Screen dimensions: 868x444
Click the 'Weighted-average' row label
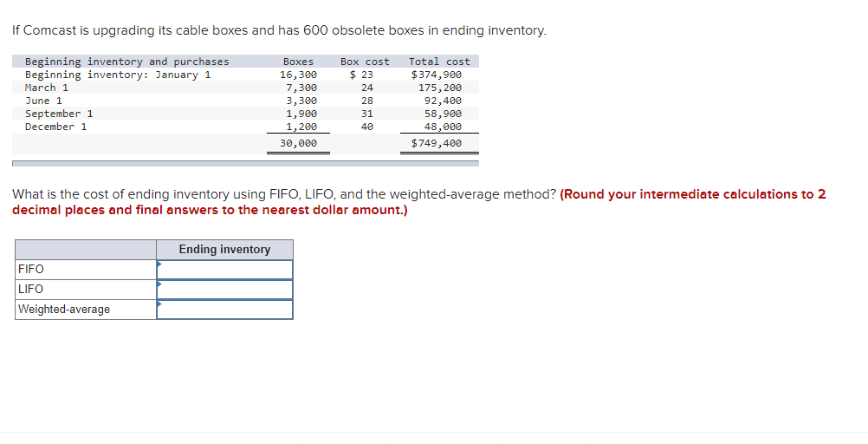(x=64, y=310)
